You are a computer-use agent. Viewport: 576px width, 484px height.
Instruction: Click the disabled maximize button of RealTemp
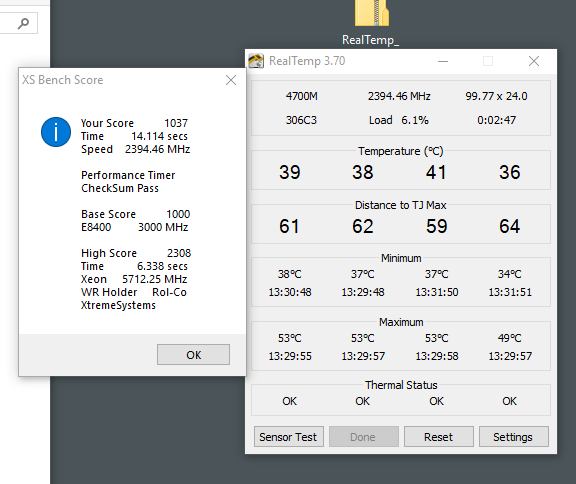[488, 61]
